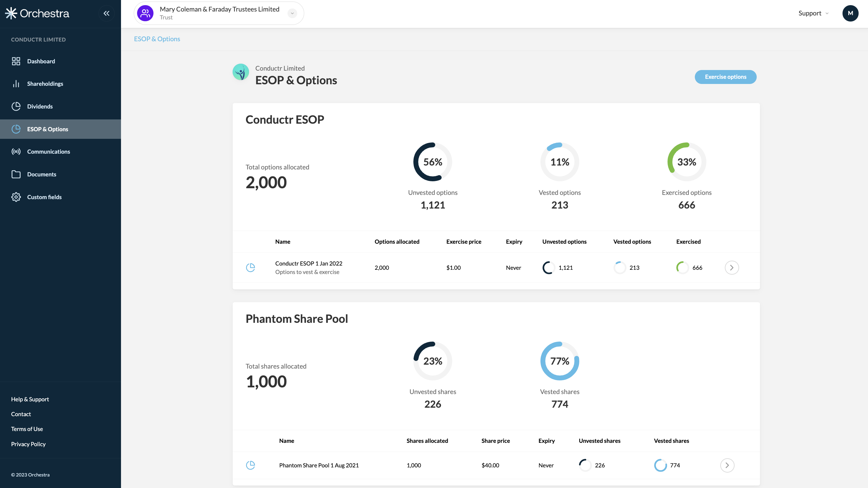
Task: Open the user profile avatar M
Action: (850, 13)
